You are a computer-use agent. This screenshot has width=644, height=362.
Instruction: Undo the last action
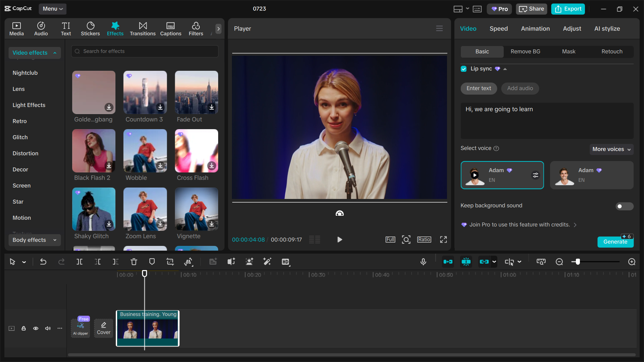[x=43, y=262]
